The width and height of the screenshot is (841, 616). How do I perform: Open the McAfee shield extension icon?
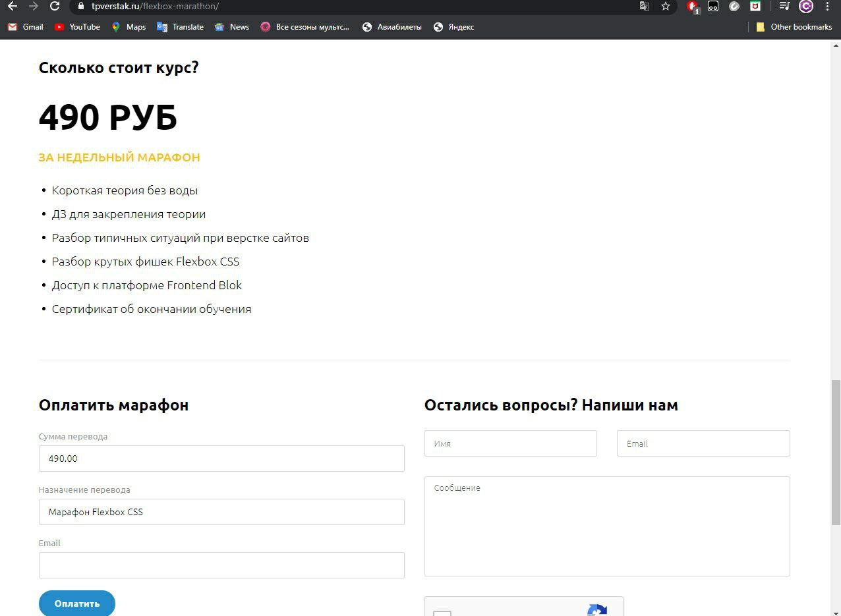pos(755,7)
